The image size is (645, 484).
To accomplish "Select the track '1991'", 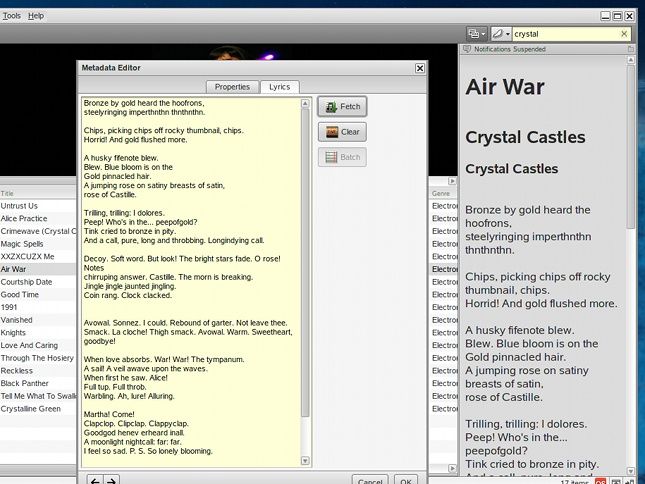I will point(38,307).
